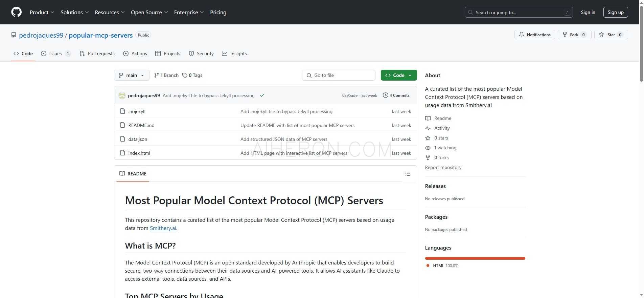Expand the Resources menu

click(110, 12)
